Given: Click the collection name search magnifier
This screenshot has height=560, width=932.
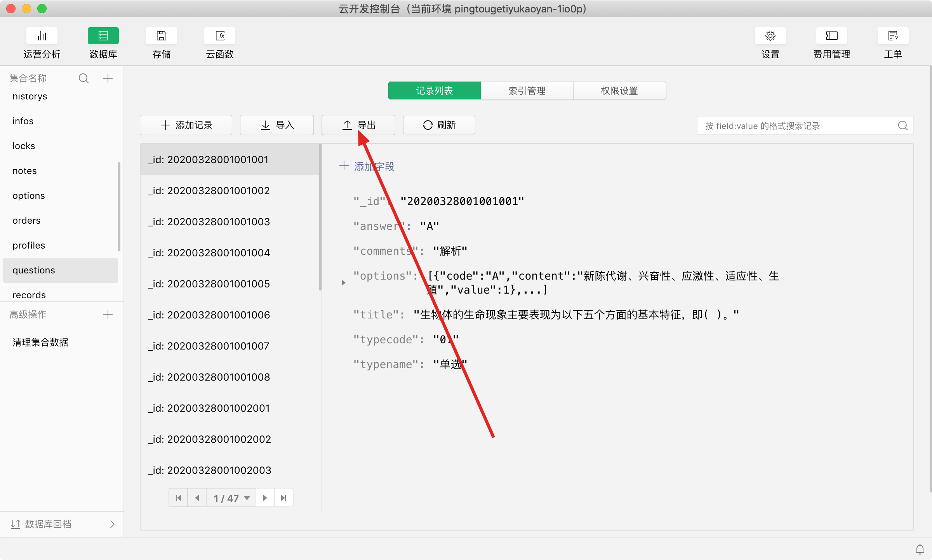Looking at the screenshot, I should [83, 78].
